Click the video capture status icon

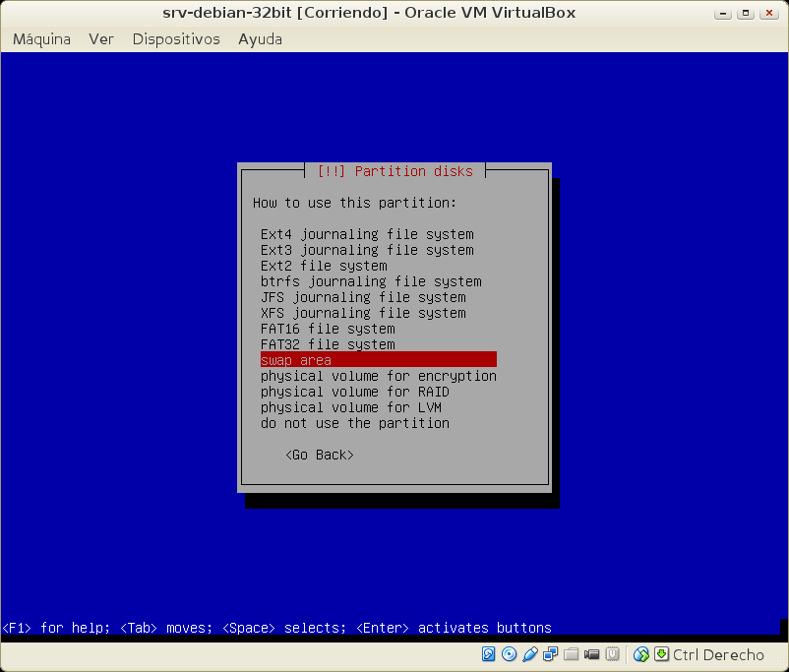(591, 654)
